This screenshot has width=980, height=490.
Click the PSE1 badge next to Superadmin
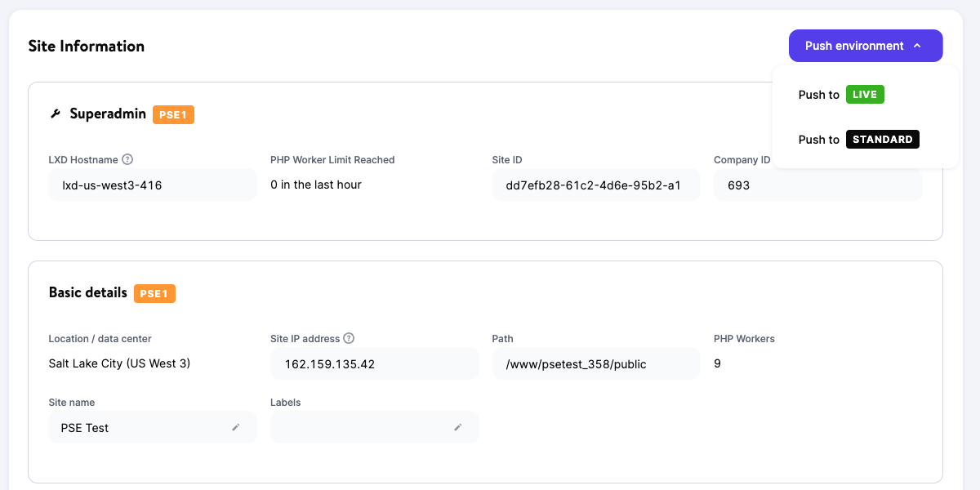[x=173, y=114]
